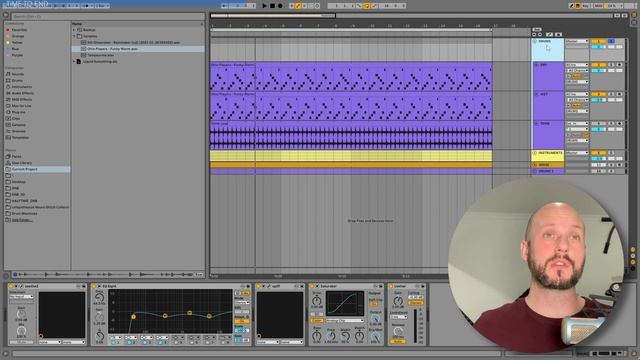The width and height of the screenshot is (640, 360).
Task: Start playback with the transport Play button
Action: point(264,6)
